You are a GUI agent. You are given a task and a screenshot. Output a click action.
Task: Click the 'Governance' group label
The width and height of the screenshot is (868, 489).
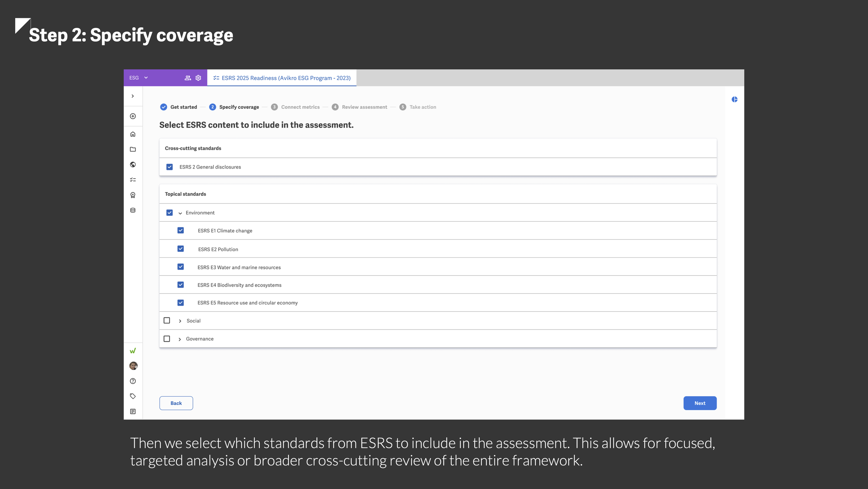(200, 339)
